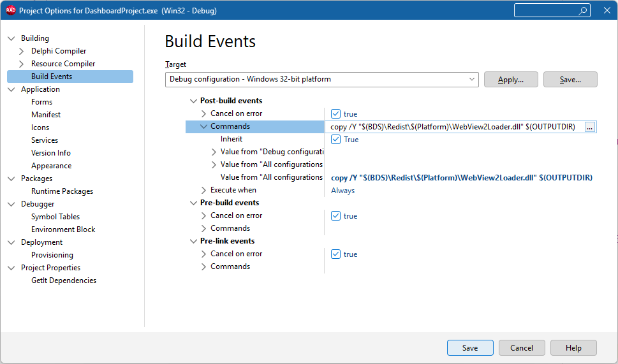Image resolution: width=618 pixels, height=364 pixels.
Task: Click the Save... button beside Target
Action: (570, 80)
